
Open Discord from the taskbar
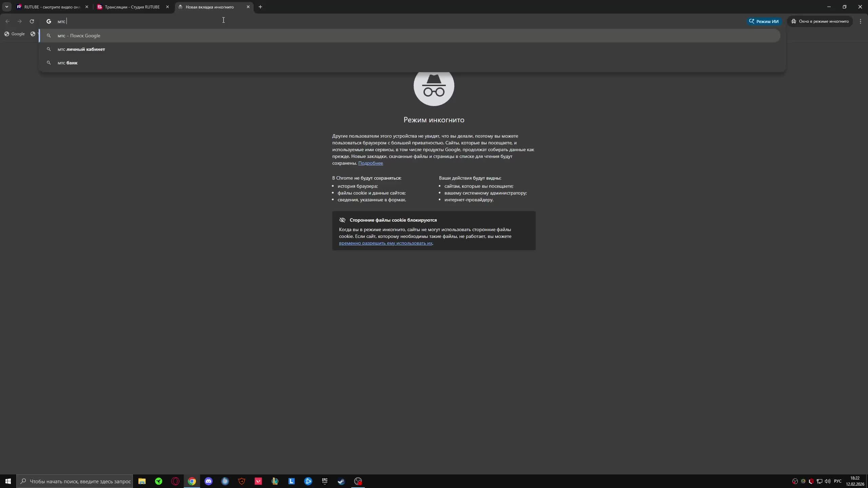209,481
